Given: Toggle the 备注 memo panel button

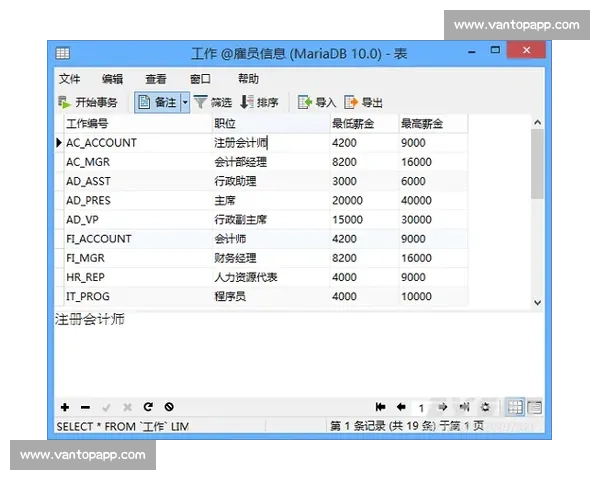Looking at the screenshot, I should 156,102.
